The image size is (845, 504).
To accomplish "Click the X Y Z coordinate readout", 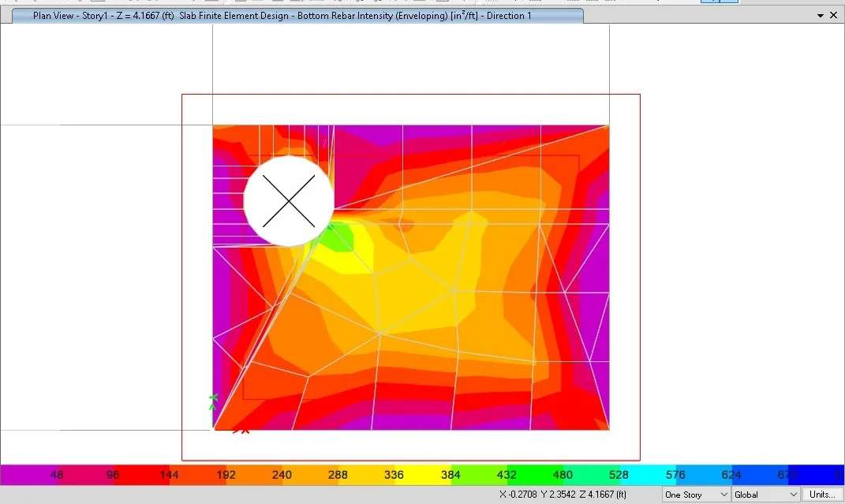I will pos(563,495).
